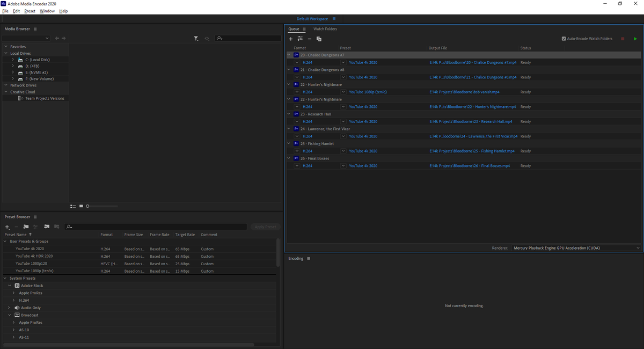Image resolution: width=644 pixels, height=349 pixels.
Task: Click Apply Preset button
Action: pos(265,227)
